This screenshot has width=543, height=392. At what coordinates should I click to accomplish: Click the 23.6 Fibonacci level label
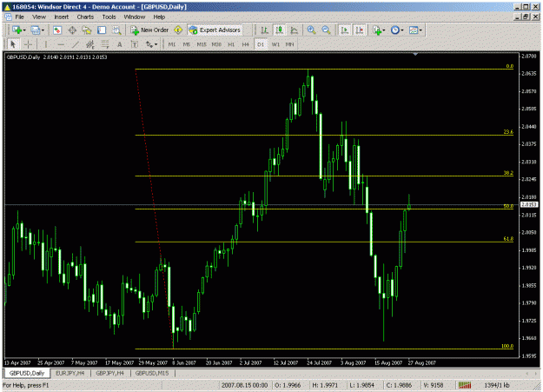(x=508, y=132)
